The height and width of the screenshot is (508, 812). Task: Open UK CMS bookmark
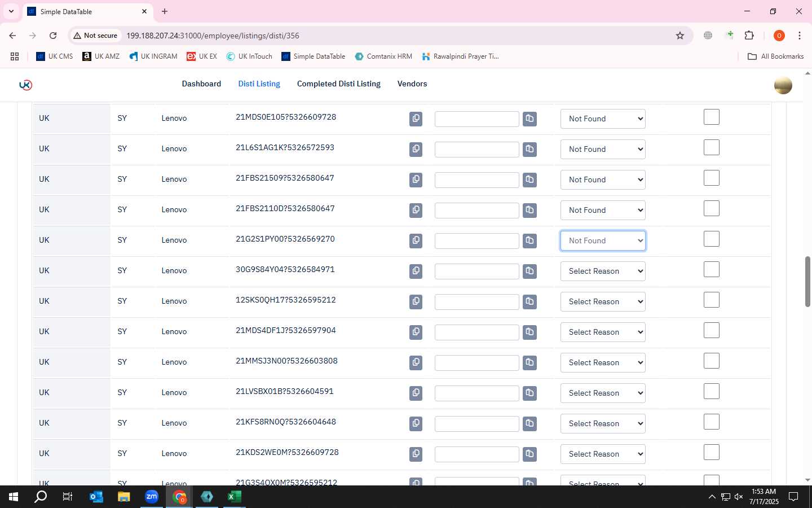click(55, 56)
